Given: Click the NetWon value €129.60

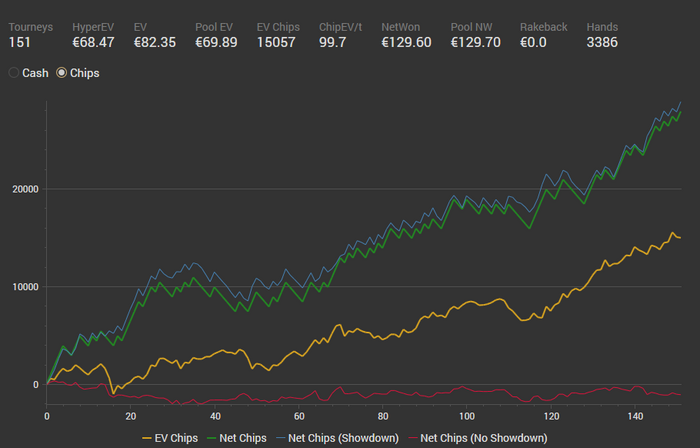Looking at the screenshot, I should pyautogui.click(x=406, y=42).
